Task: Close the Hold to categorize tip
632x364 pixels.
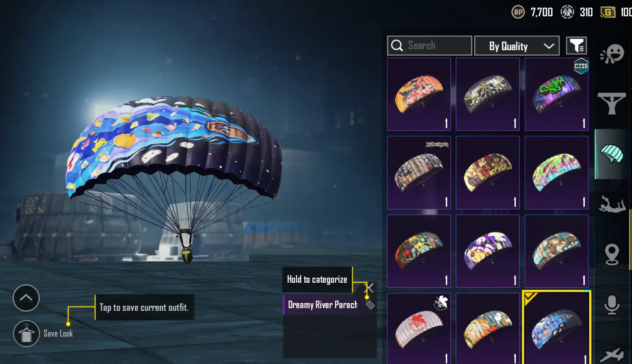Action: coord(369,288)
